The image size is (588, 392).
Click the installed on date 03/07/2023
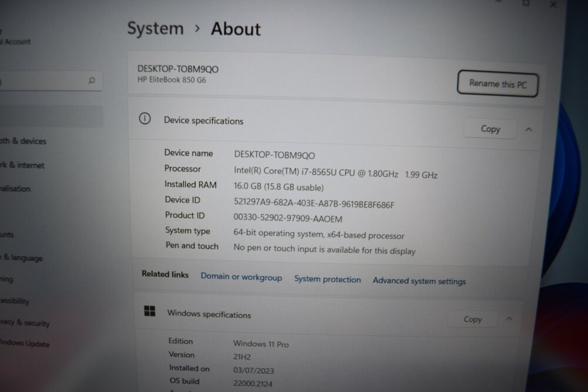[253, 370]
